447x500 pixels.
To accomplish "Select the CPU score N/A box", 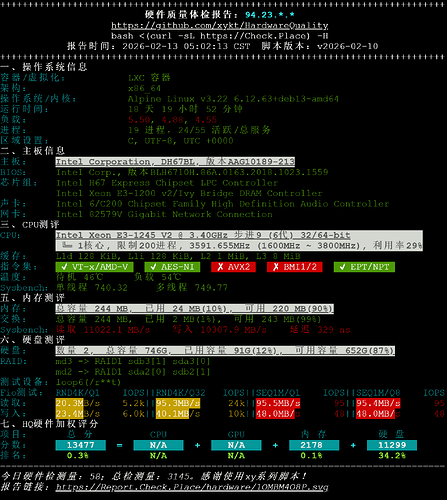I will (158, 445).
